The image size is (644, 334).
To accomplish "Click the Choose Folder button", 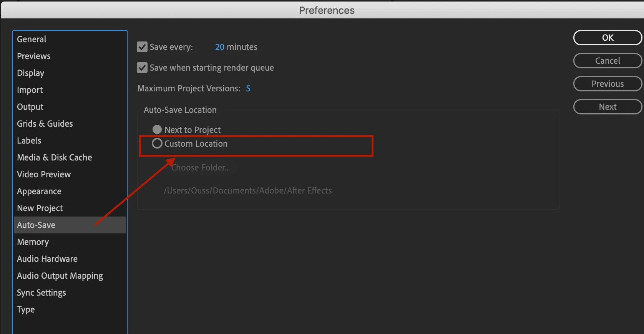I will point(201,167).
